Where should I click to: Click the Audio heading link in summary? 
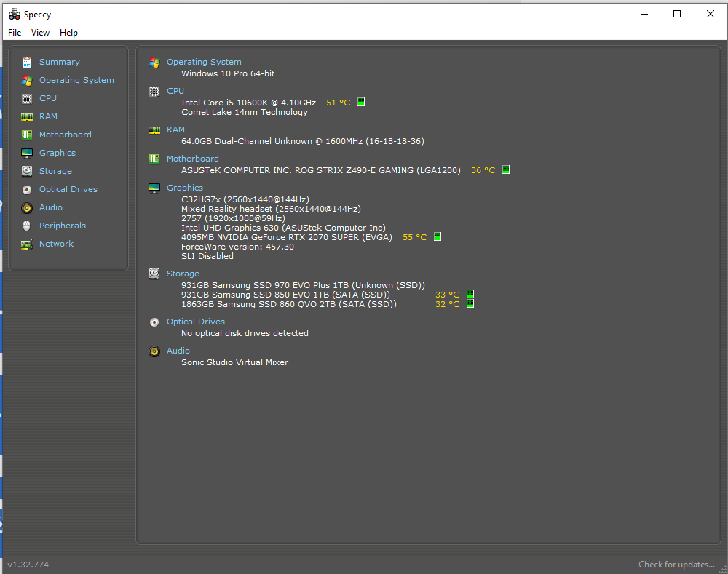click(x=178, y=351)
